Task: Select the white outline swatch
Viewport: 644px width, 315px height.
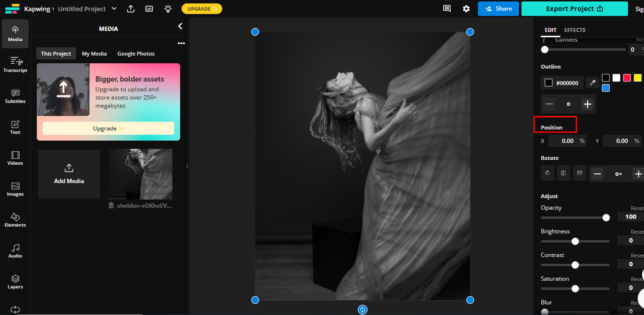Action: (x=616, y=78)
